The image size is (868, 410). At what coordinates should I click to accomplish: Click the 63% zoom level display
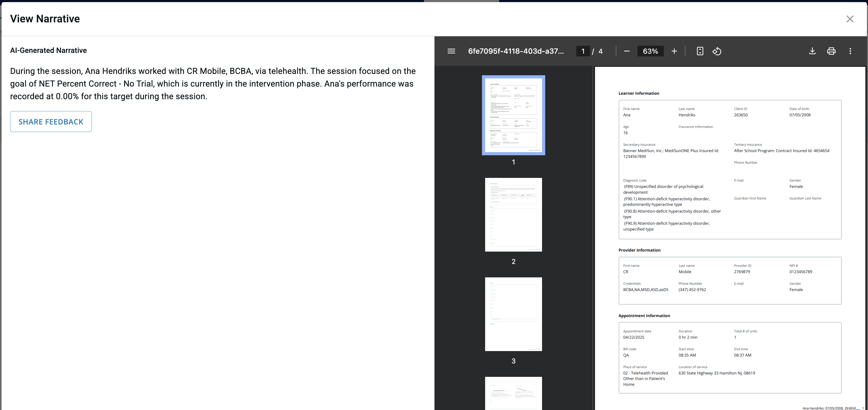(650, 51)
